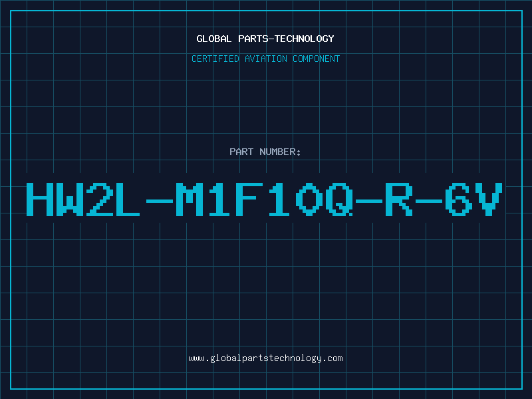Select the part number HW2L-M1F10Q-R-6V
The image size is (532, 399).
click(265, 199)
